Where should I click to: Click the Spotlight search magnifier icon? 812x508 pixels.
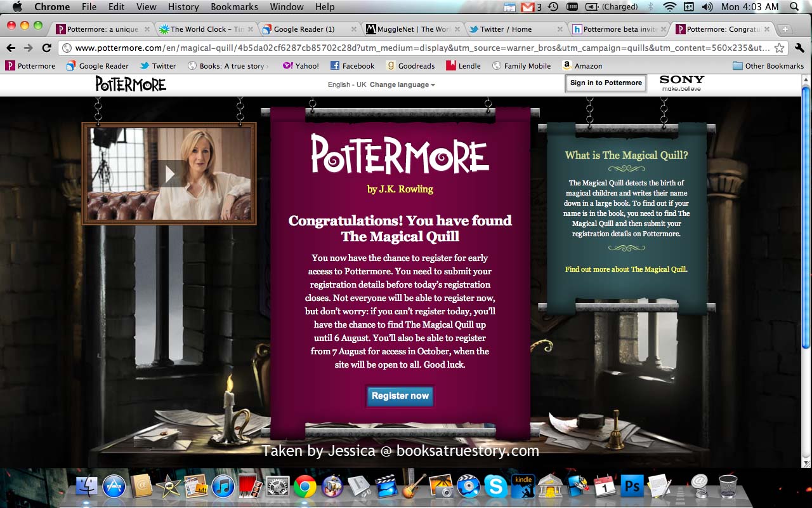794,7
